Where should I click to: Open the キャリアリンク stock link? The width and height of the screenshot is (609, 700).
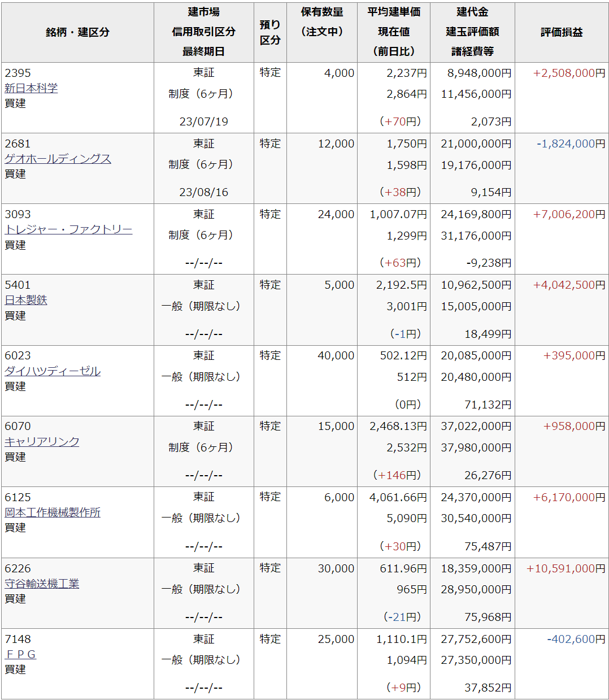42,442
